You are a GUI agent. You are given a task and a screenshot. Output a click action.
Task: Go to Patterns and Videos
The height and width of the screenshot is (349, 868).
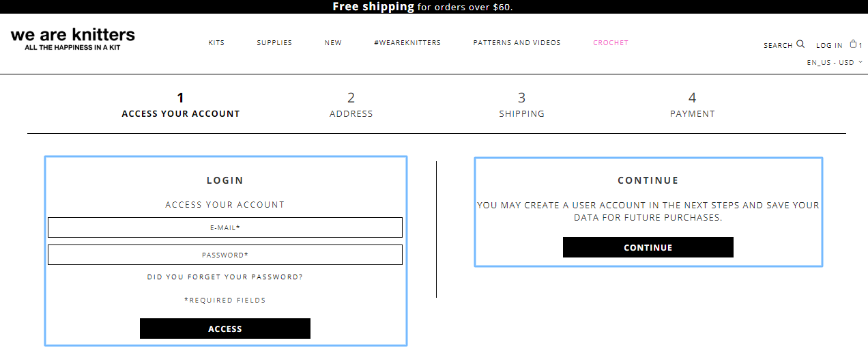(x=517, y=42)
